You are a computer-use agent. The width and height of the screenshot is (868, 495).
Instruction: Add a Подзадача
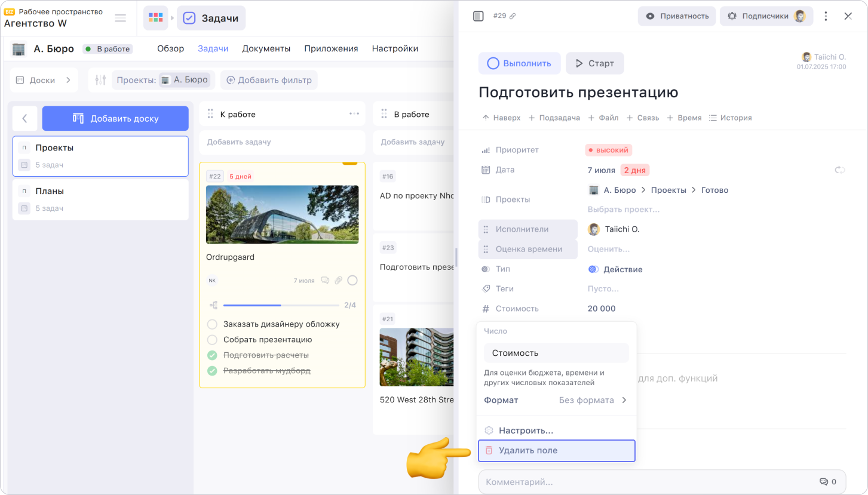coord(554,118)
